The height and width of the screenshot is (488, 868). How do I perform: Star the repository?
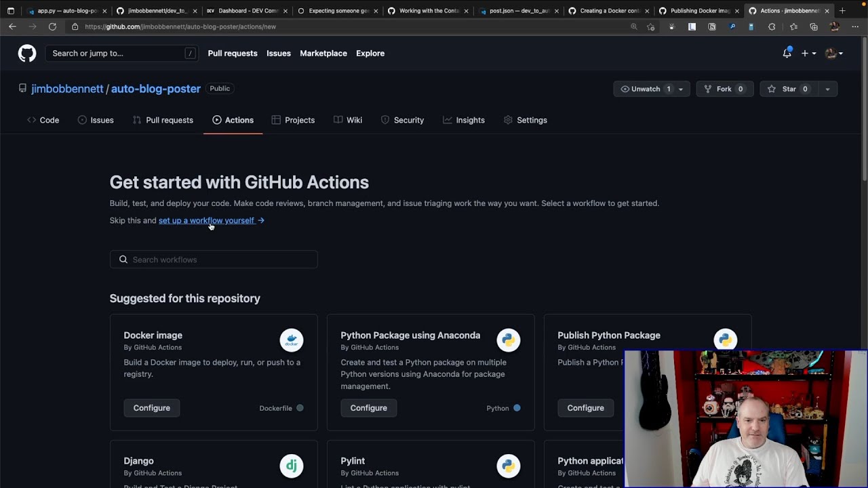(x=789, y=89)
